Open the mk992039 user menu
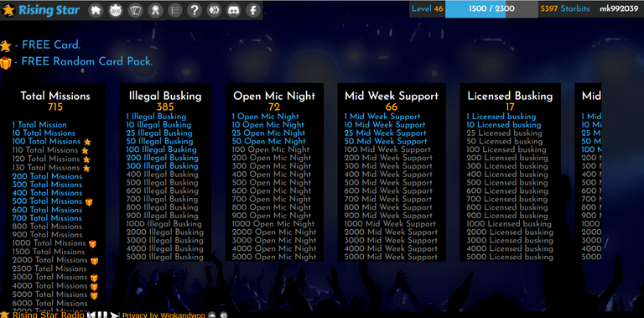The height and width of the screenshot is (318, 644). click(619, 9)
